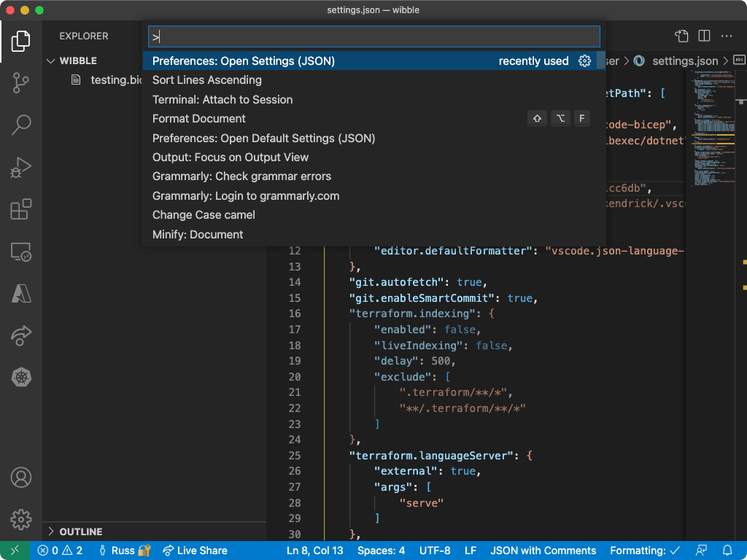Change indentation via Spaces: 4
This screenshot has width=747, height=560.
(381, 551)
